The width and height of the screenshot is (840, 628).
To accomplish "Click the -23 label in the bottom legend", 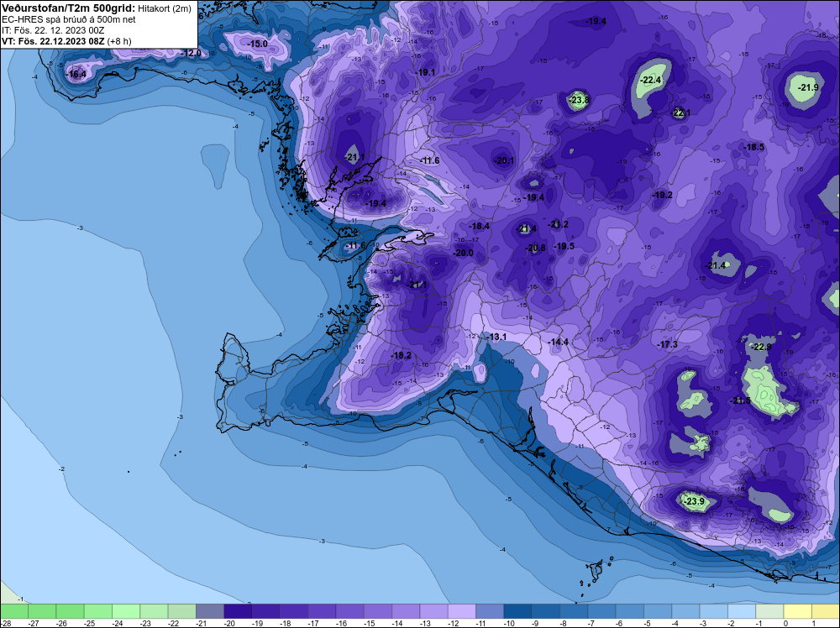I will 145,623.
